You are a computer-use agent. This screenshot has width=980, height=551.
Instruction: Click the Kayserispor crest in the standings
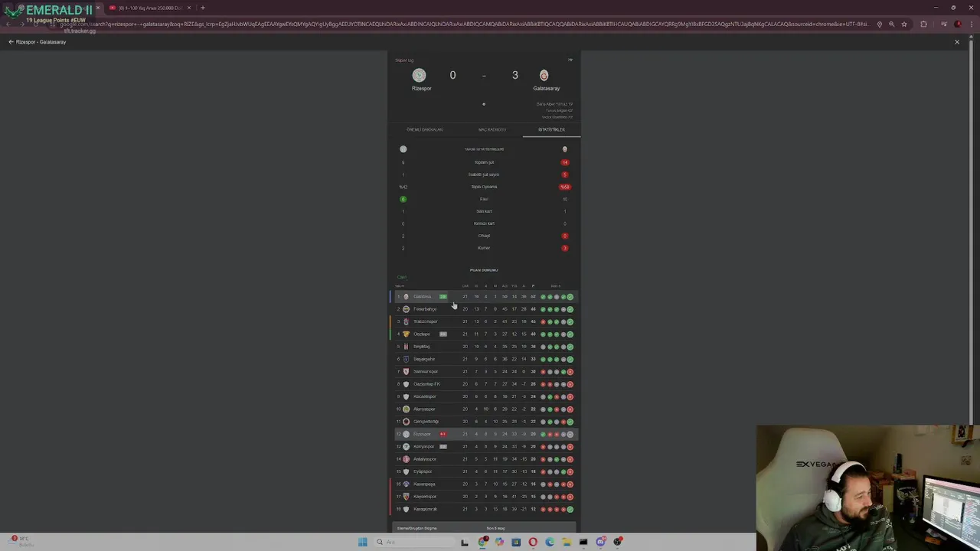click(406, 497)
